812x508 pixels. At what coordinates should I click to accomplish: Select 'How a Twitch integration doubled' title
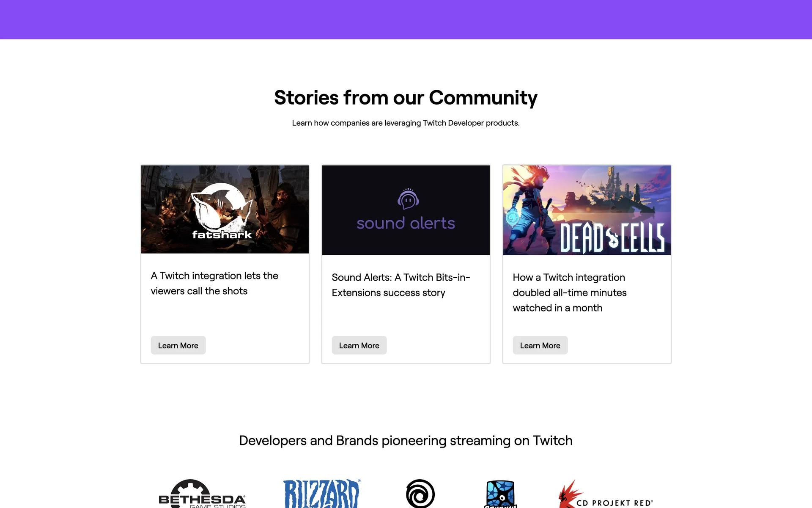pos(570,293)
